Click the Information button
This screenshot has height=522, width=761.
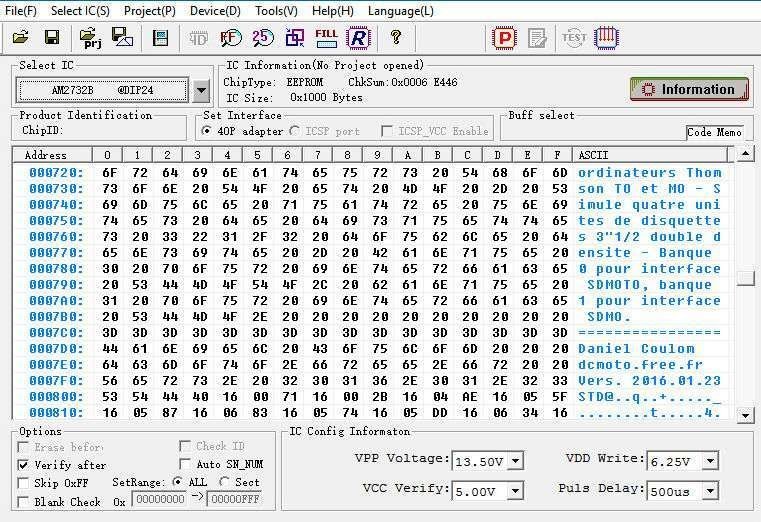pos(689,89)
